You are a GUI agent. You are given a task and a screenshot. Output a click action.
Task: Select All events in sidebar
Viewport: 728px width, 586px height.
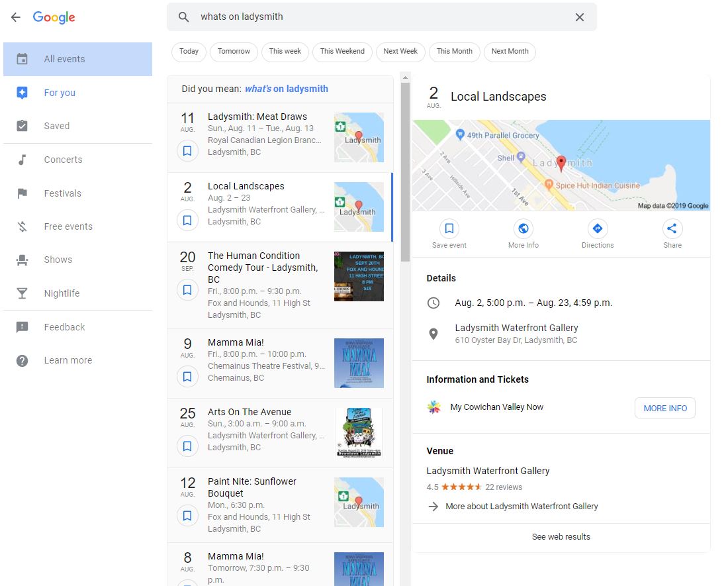pyautogui.click(x=77, y=59)
